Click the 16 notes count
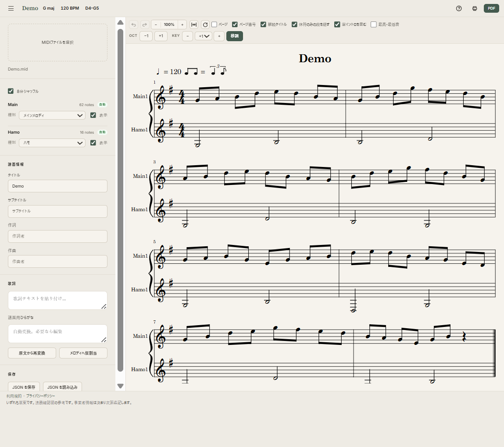This screenshot has height=447, width=504. click(x=87, y=132)
